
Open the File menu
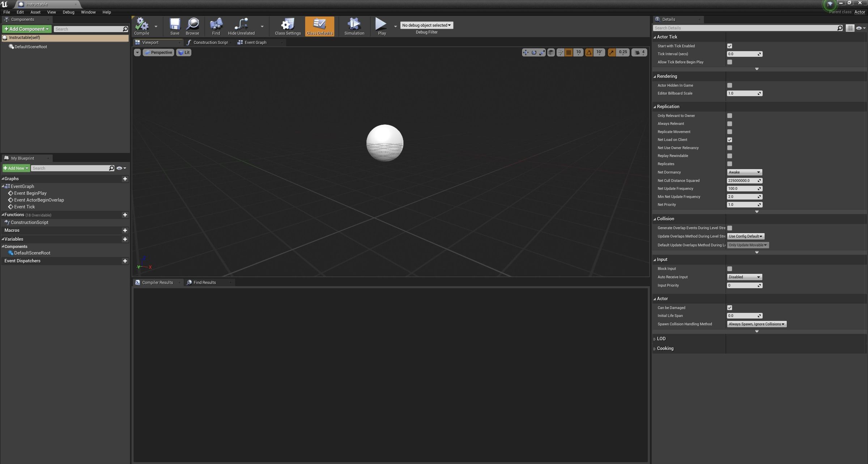coord(7,12)
